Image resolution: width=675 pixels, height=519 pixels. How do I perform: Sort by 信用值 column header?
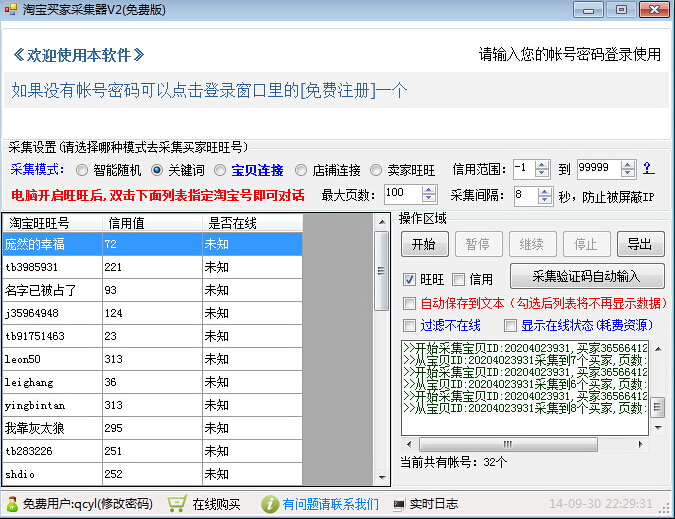[150, 222]
